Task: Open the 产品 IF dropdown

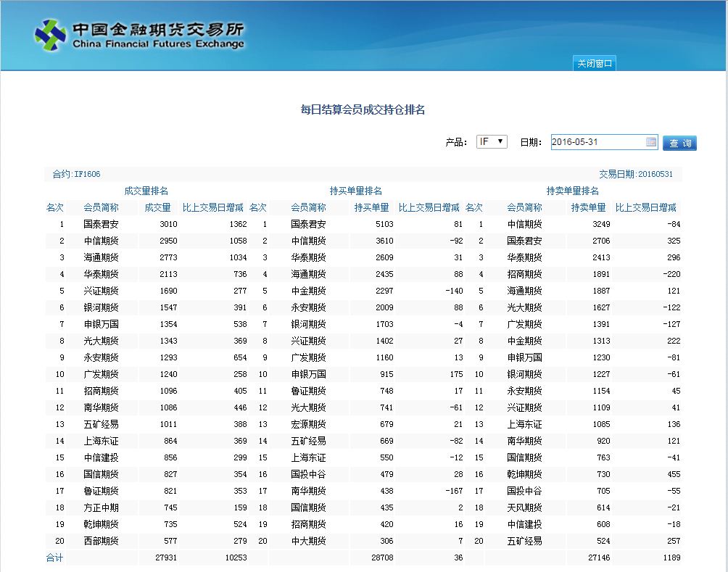Action: (x=492, y=141)
